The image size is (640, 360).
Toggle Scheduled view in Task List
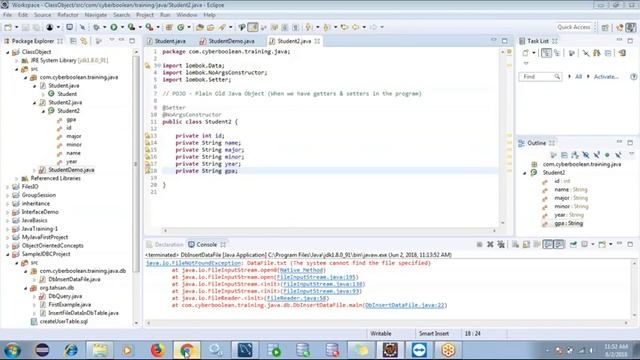[x=557, y=53]
